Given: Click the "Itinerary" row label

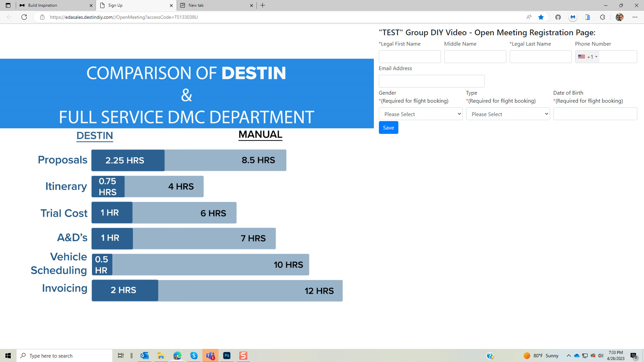Looking at the screenshot, I should click(x=66, y=186).
